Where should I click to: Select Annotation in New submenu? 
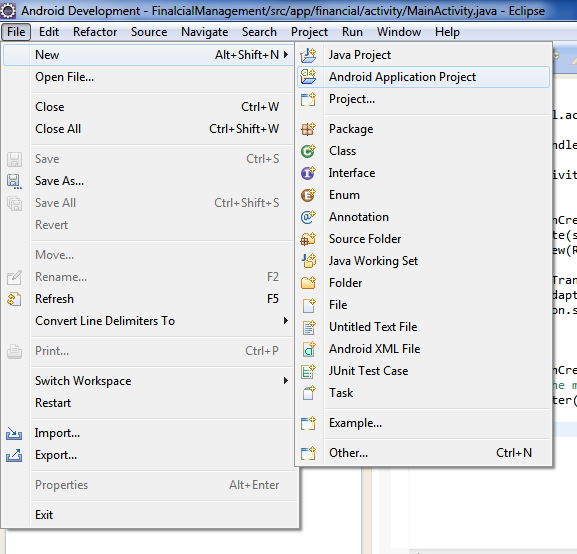click(423, 217)
